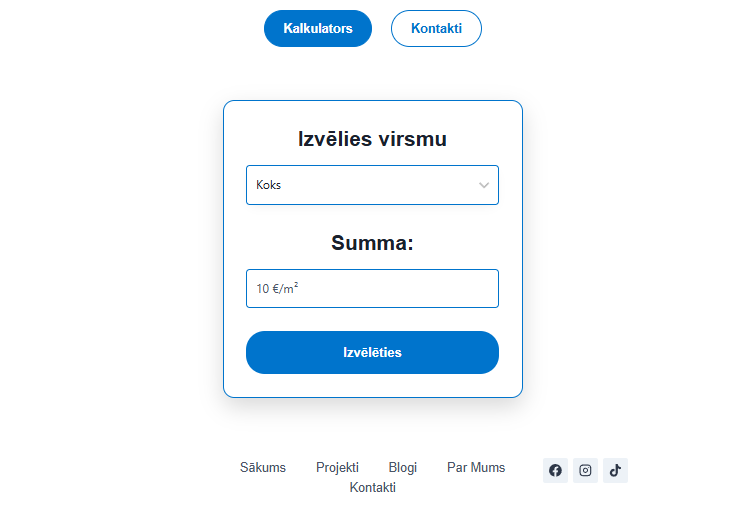Click the Summa price input field
The width and height of the screenshot is (749, 526).
[372, 288]
